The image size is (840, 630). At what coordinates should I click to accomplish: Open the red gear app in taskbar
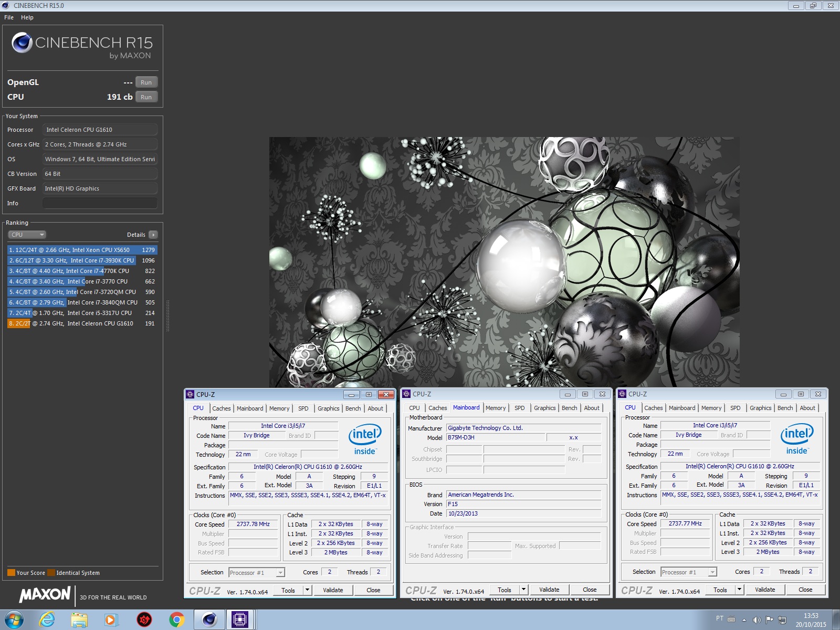click(x=144, y=620)
